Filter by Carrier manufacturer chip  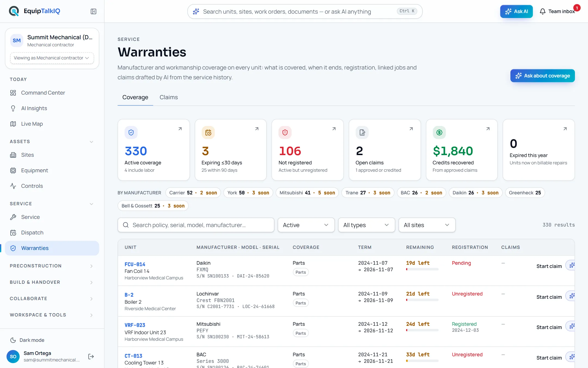click(193, 193)
